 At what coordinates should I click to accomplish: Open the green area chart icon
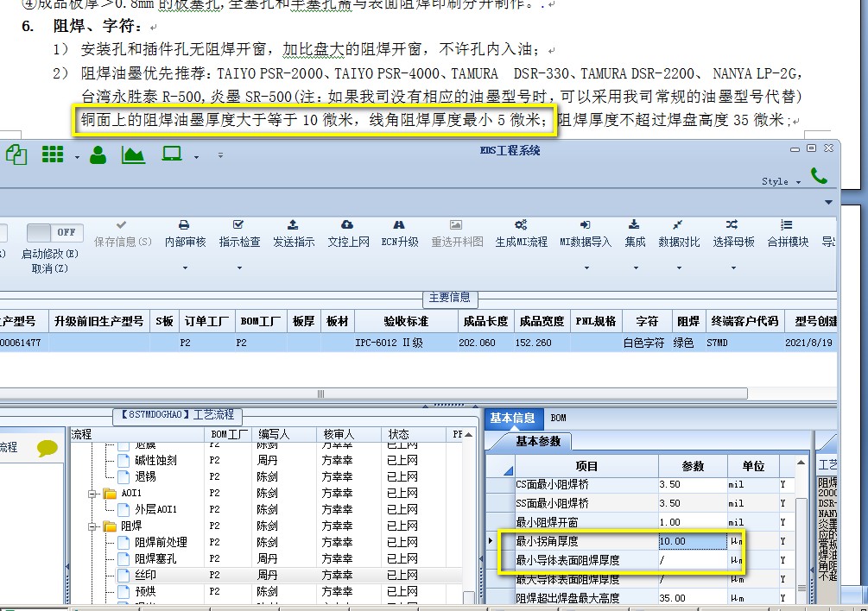133,154
